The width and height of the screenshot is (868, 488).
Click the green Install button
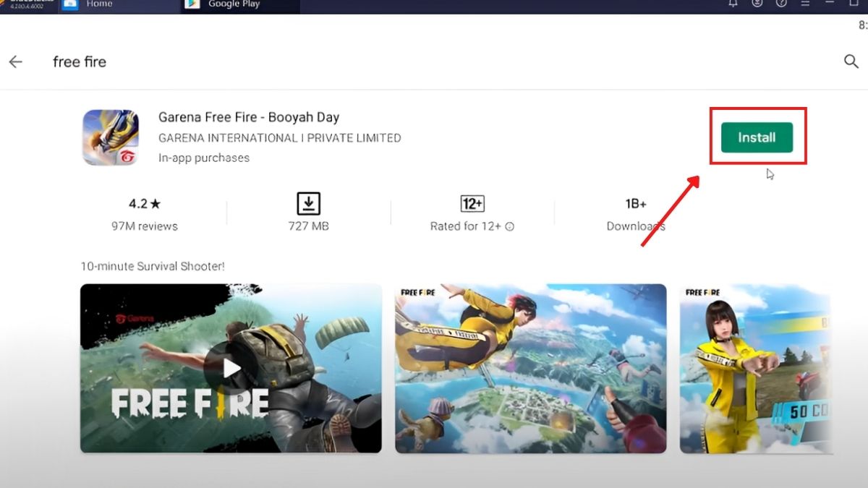[757, 137]
